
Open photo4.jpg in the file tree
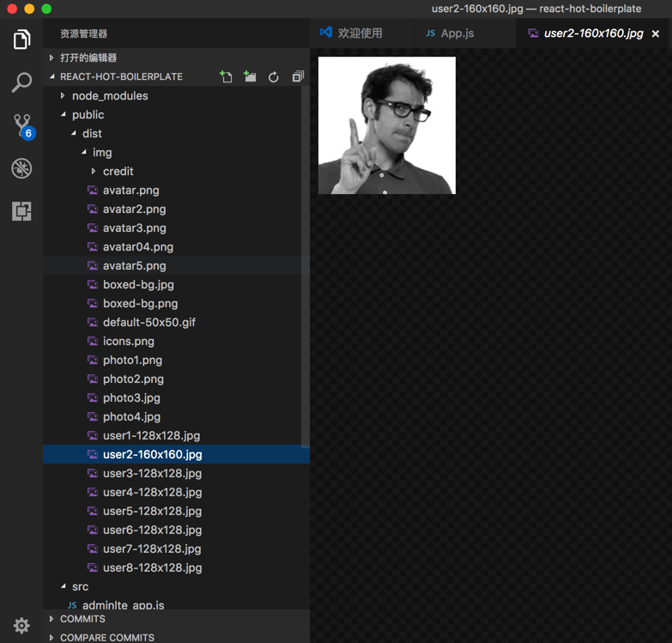pyautogui.click(x=176, y=416)
